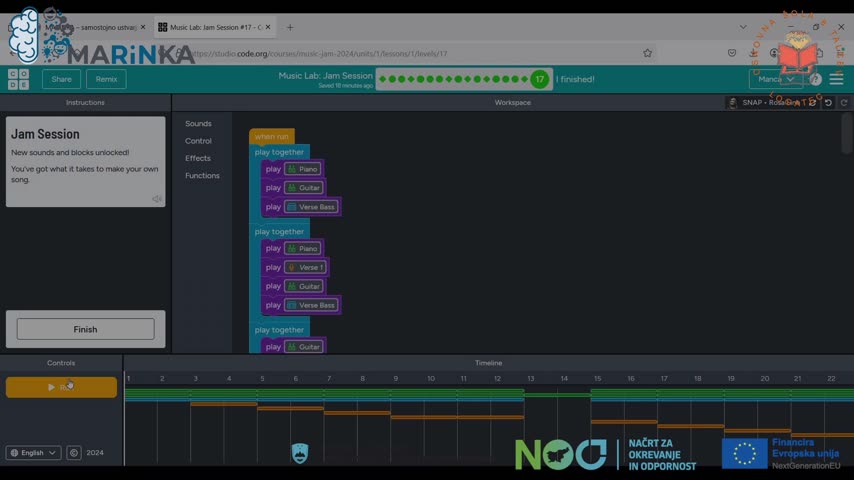The image size is (854, 480).
Task: Open the Effects block category
Action: [198, 158]
